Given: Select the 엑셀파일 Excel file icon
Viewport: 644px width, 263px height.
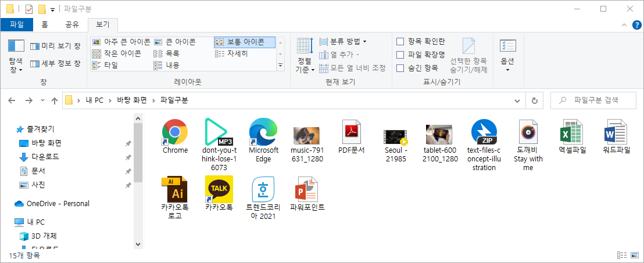Looking at the screenshot, I should point(572,132).
